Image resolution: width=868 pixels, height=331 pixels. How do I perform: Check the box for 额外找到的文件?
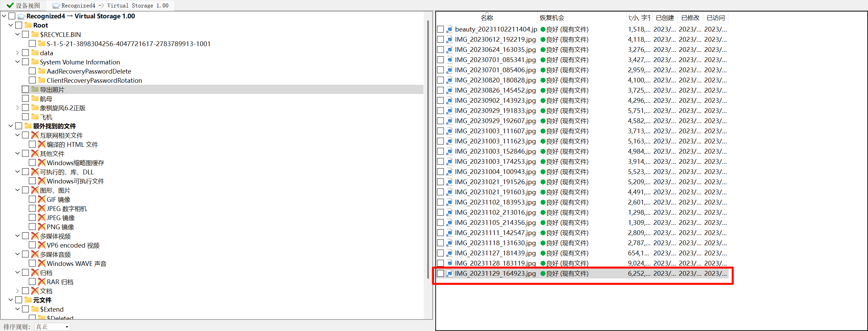tap(19, 126)
